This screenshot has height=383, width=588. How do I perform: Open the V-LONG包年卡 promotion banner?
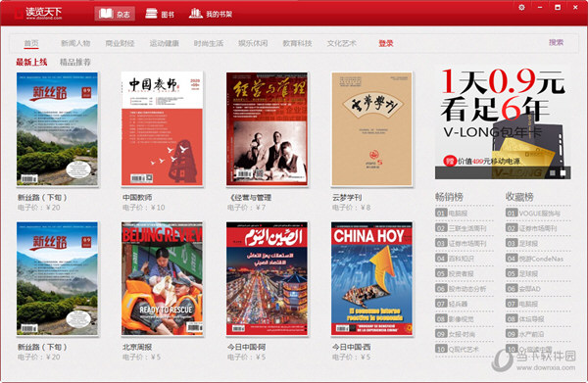click(503, 121)
